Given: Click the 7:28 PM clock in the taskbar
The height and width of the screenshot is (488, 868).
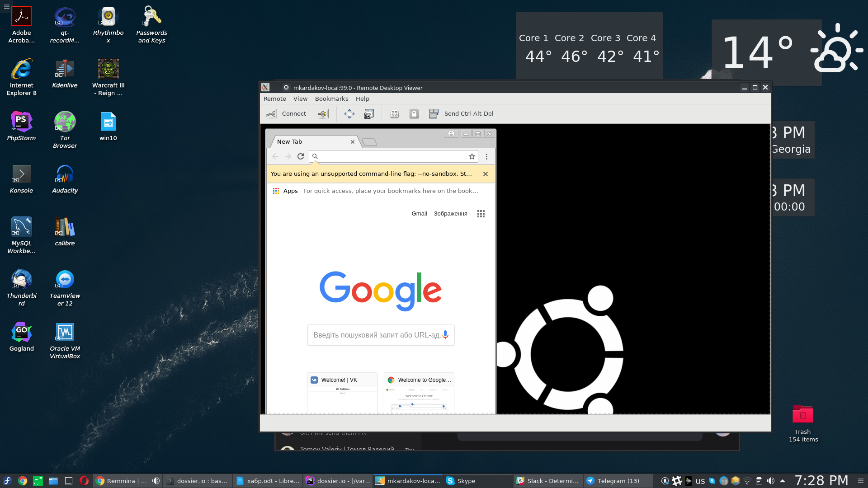Looking at the screenshot, I should 821,480.
